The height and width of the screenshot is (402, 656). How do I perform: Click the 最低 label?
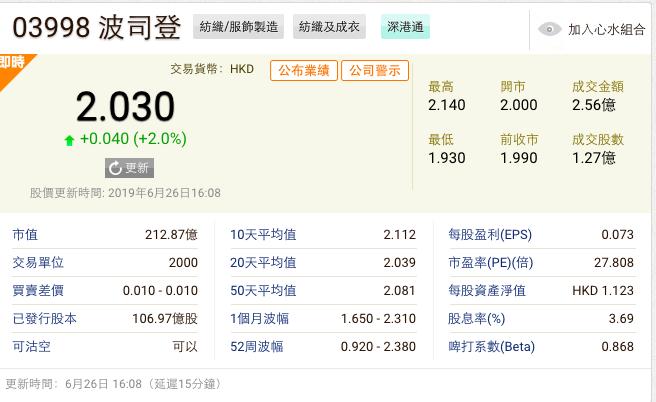[x=441, y=139]
